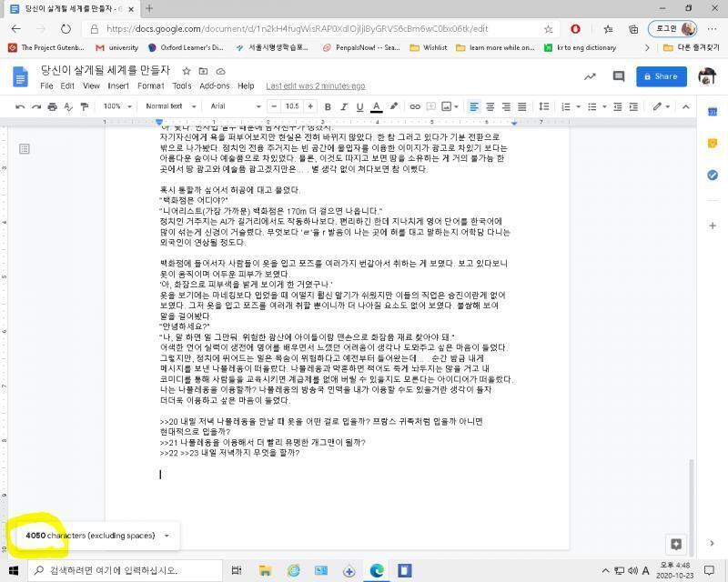This screenshot has width=728, height=582.
Task: Click the Add comment toolbar icon
Action: point(430,106)
